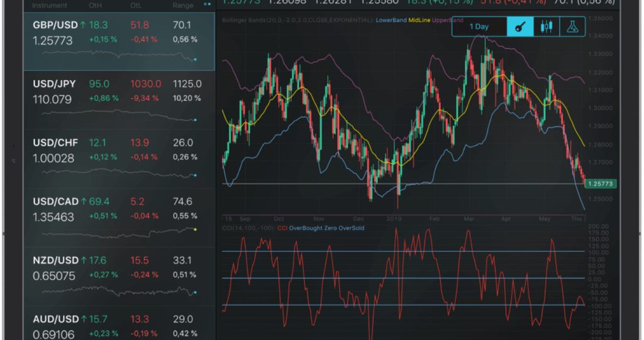
Task: Click the Nov label on the time axis
Action: click(x=319, y=218)
